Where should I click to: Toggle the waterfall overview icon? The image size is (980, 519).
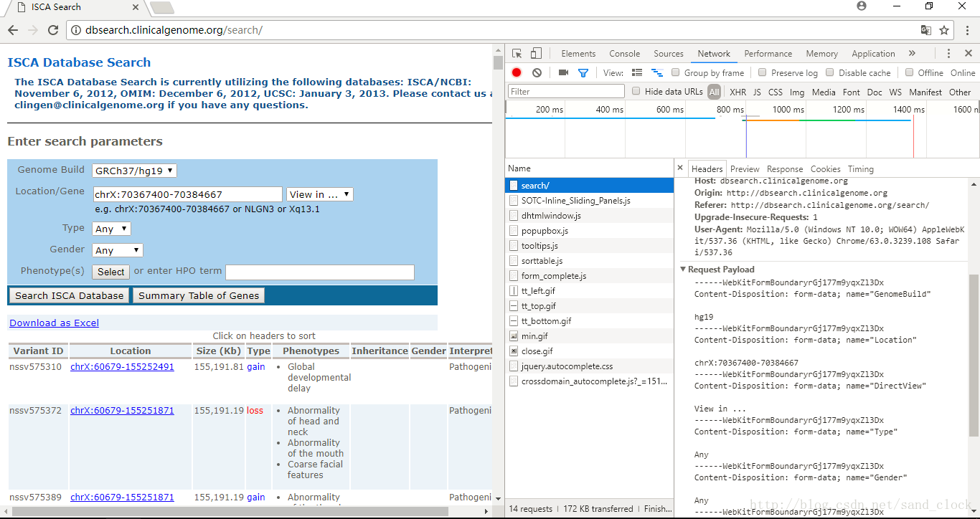(656, 72)
